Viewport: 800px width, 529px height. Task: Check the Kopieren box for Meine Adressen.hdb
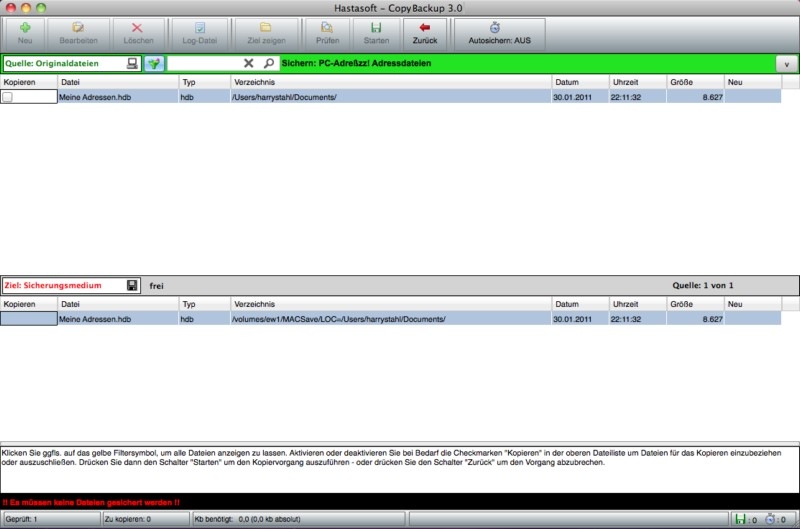click(8, 97)
